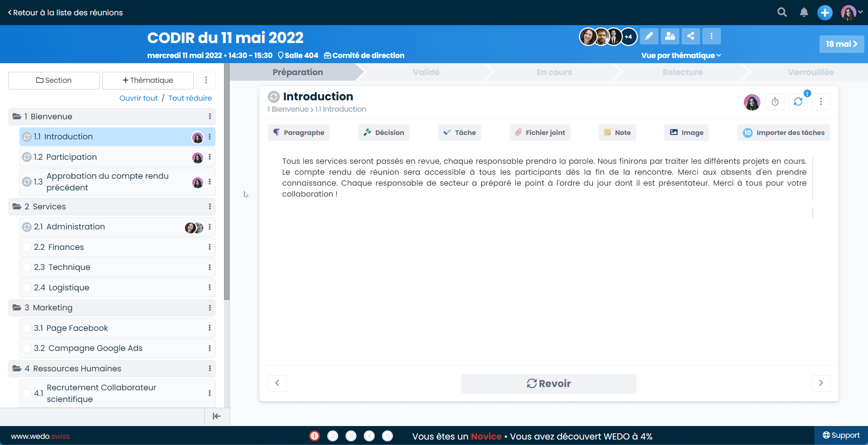Click the pencil edit meeting icon
Screen dimensions: 868x445
(x=649, y=36)
